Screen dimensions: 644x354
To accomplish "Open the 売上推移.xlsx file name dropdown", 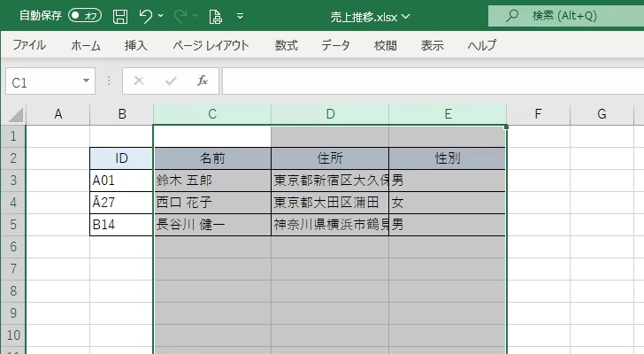I will coord(371,17).
